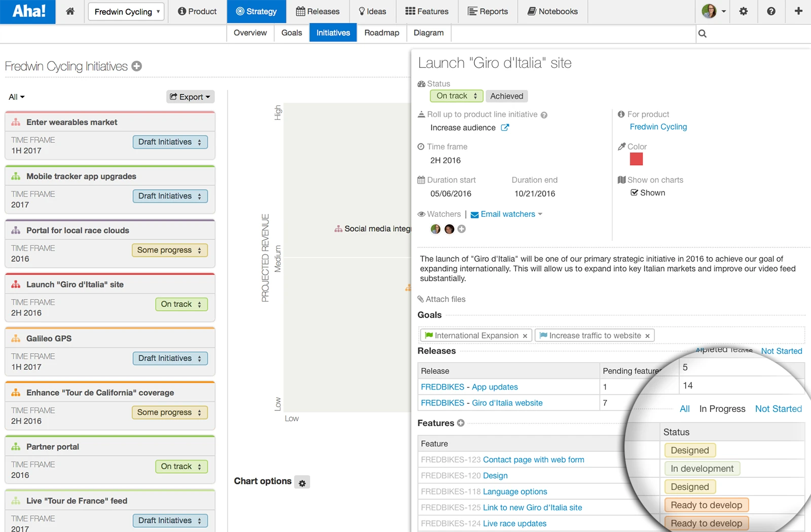Click Social media integration chart marker

tap(338, 229)
